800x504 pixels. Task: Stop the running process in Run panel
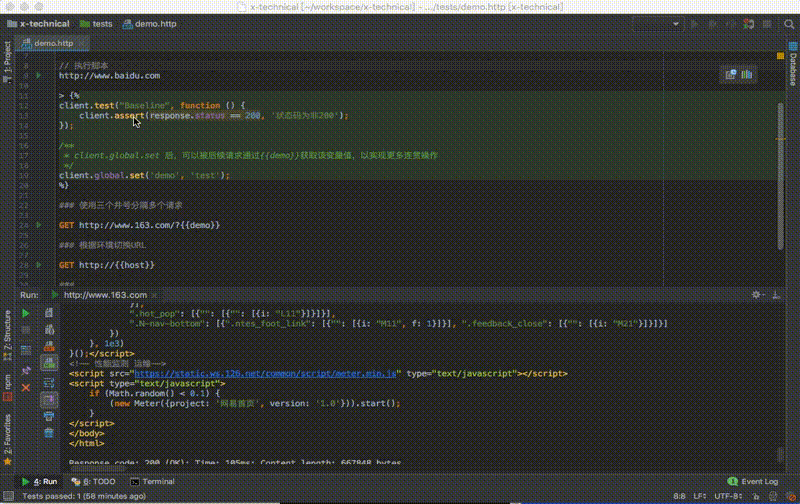26,331
